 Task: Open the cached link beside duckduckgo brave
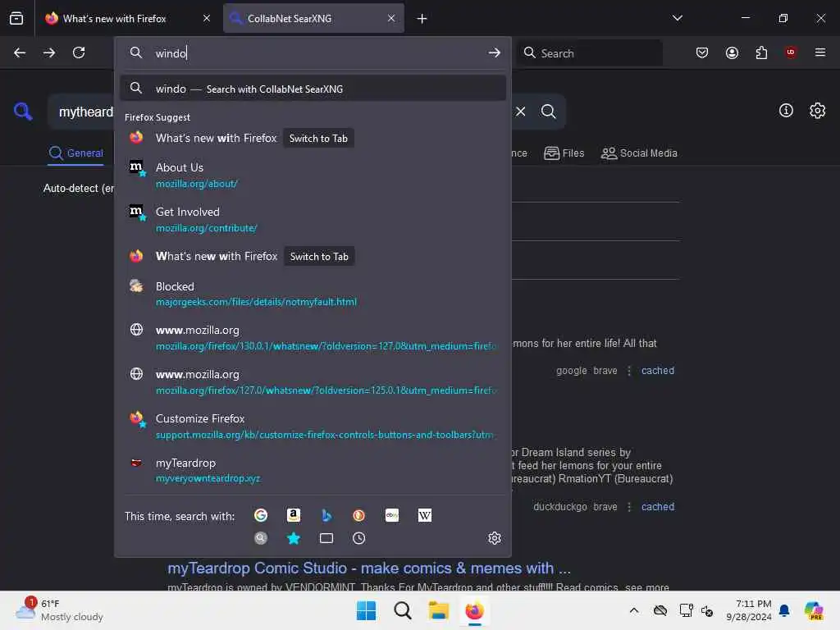(x=658, y=507)
